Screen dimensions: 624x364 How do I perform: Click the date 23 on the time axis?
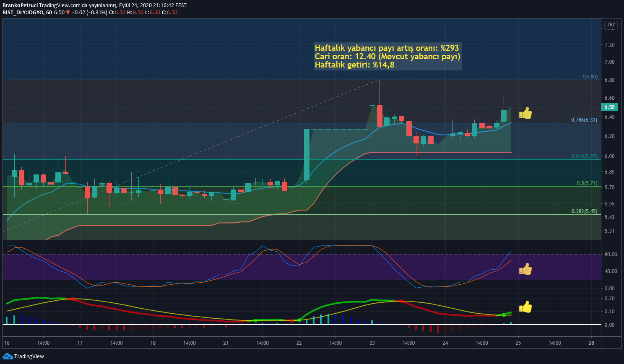coord(372,343)
